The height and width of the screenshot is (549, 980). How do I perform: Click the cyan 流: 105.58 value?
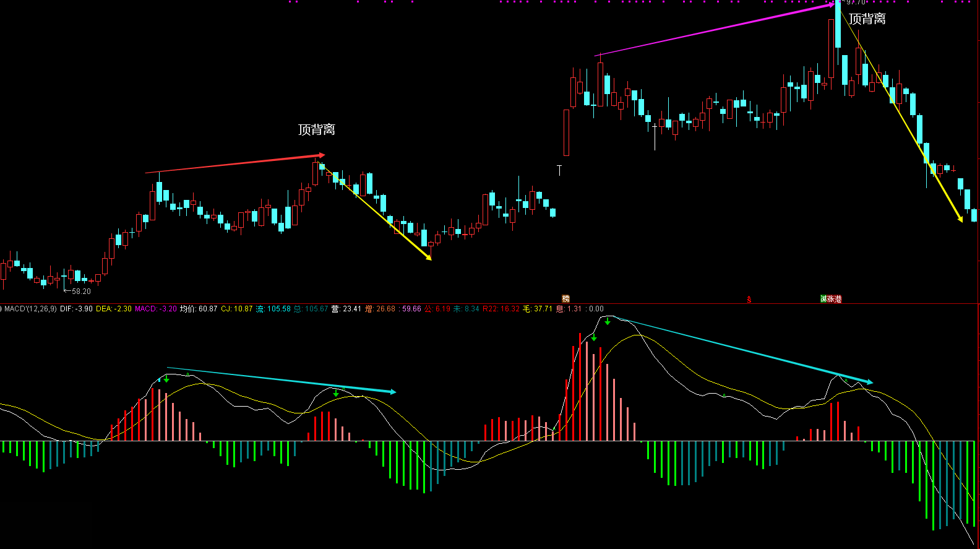[x=273, y=309]
